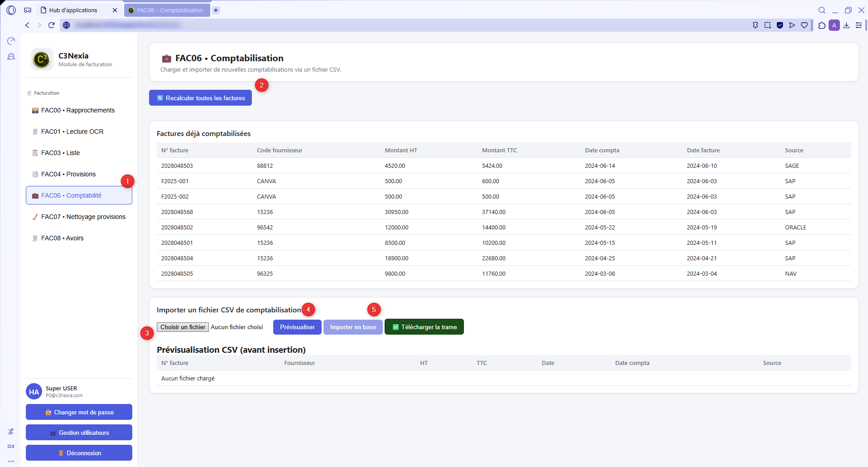Click the Prévisualiser button
The width and height of the screenshot is (868, 467).
297,327
